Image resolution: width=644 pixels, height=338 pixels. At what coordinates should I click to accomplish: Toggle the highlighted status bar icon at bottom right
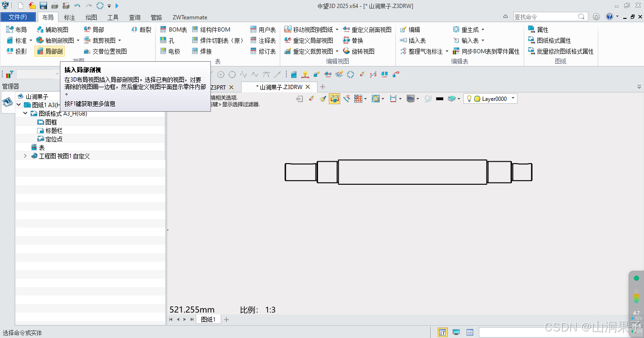click(443, 332)
